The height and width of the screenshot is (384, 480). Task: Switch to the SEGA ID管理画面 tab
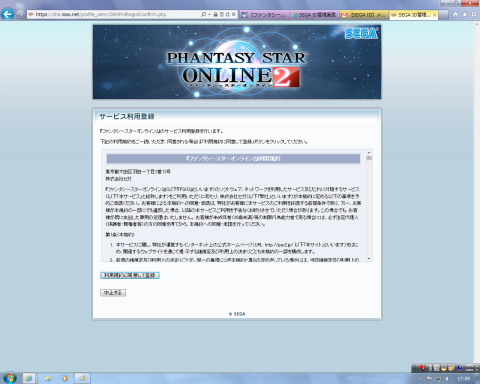[x=314, y=15]
